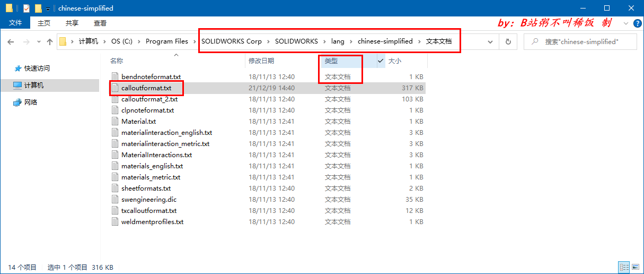The width and height of the screenshot is (644, 274).
Task: Click the 35 KB size cell
Action: [x=414, y=200]
